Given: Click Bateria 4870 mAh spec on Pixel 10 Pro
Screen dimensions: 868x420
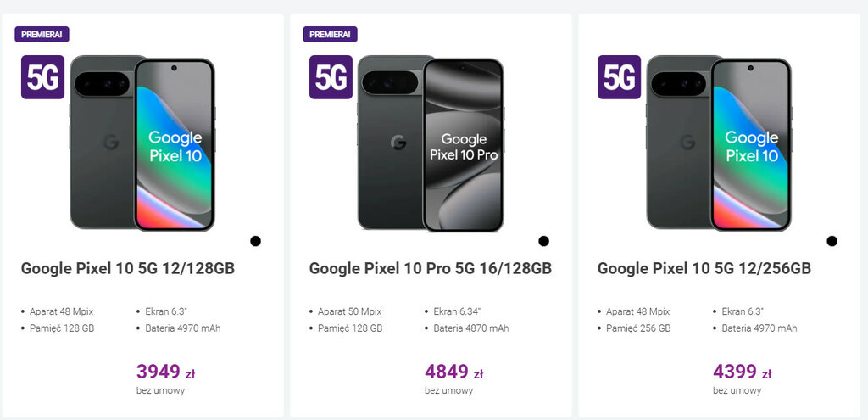Looking at the screenshot, I should click(x=470, y=328).
